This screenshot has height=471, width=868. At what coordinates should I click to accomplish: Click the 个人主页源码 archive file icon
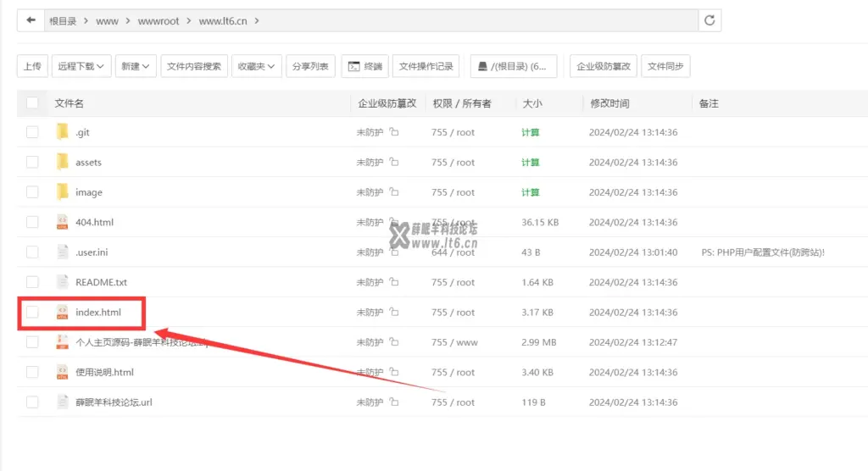pos(62,342)
